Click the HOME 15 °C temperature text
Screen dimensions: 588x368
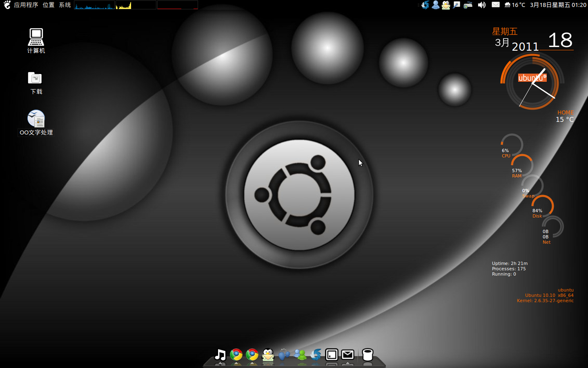click(565, 116)
